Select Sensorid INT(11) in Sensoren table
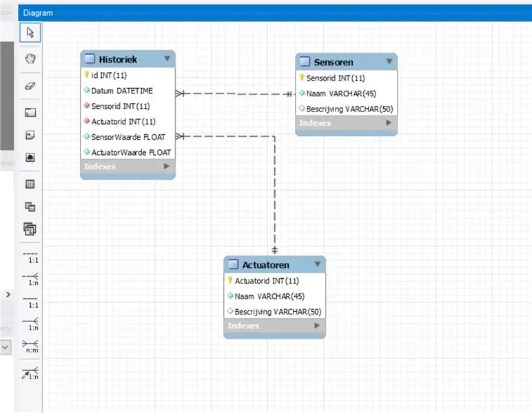Image resolution: width=532 pixels, height=413 pixels. pos(347,78)
